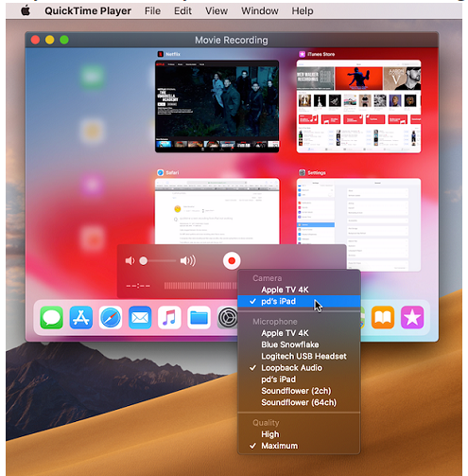Open Mail in the iPad dock

tap(140, 318)
